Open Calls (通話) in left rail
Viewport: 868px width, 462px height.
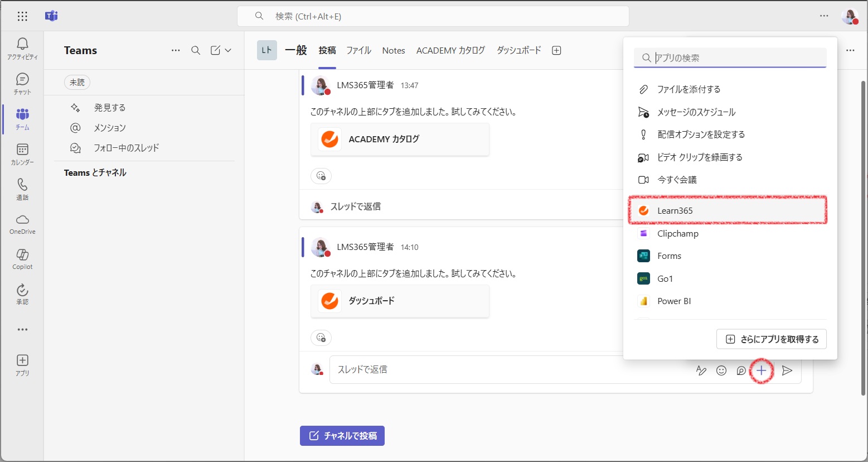coord(22,189)
